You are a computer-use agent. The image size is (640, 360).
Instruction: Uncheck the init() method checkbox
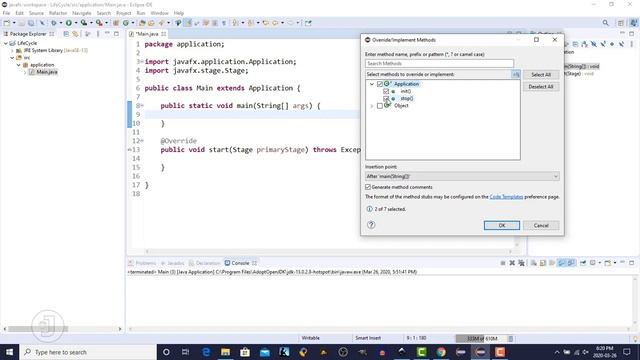(x=386, y=91)
